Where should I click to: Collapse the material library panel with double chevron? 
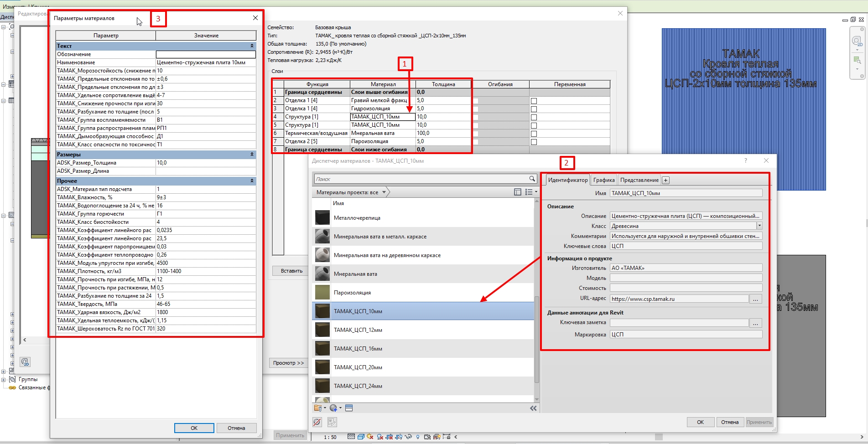point(533,408)
